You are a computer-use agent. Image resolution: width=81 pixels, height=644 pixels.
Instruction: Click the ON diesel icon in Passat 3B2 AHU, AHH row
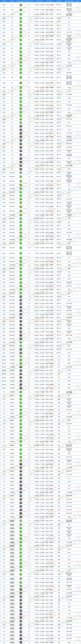pos(21,464)
